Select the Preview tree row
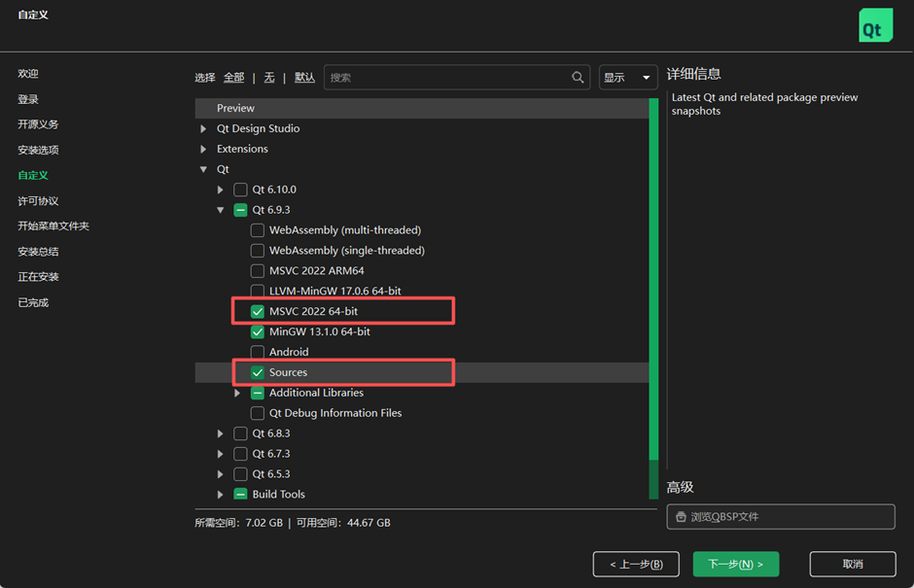Screen dimensions: 914x588 421,109
